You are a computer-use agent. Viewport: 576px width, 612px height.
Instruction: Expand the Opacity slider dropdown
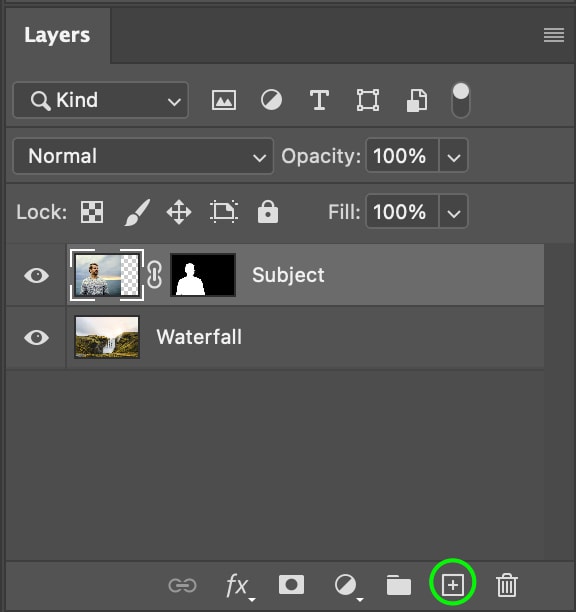tap(453, 156)
